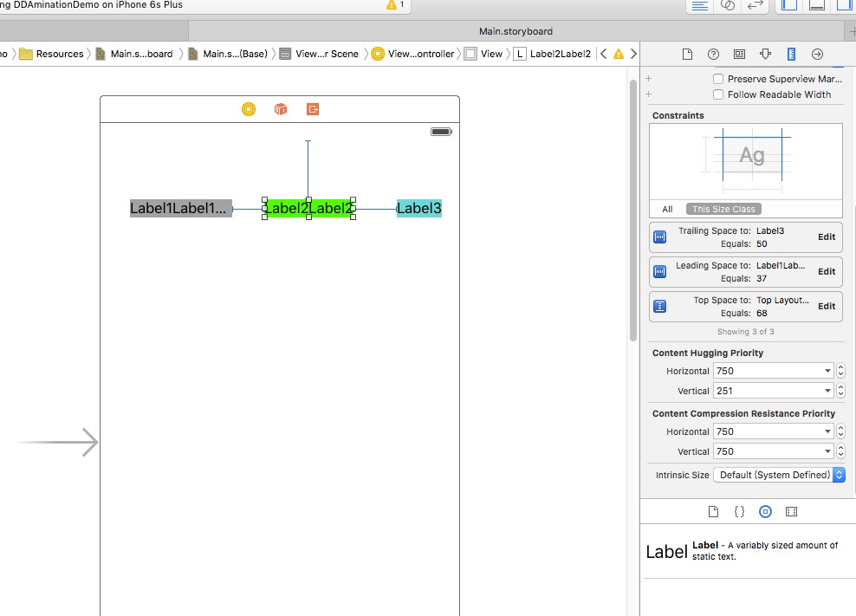This screenshot has height=616, width=856.
Task: Click the Exit icon in scene dock
Action: click(x=313, y=109)
